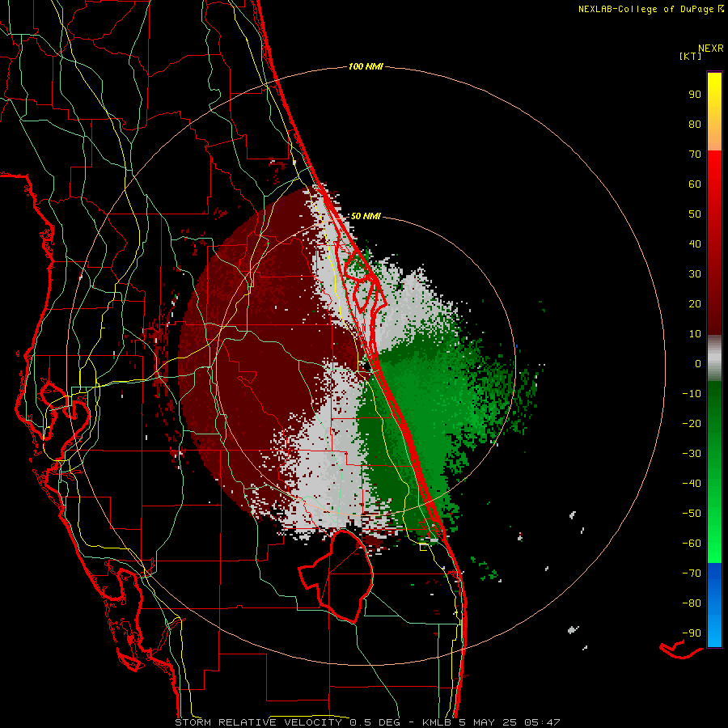
Task: Select positive 40 on velocity scale
Action: pyautogui.click(x=695, y=244)
